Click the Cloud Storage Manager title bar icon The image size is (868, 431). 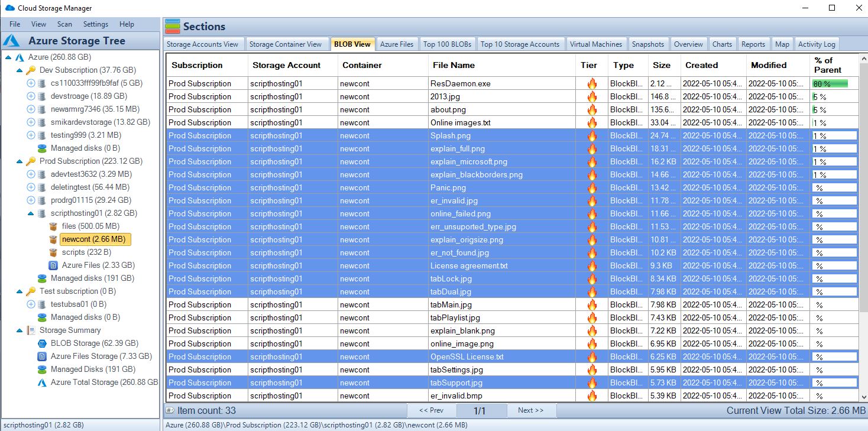(x=9, y=8)
